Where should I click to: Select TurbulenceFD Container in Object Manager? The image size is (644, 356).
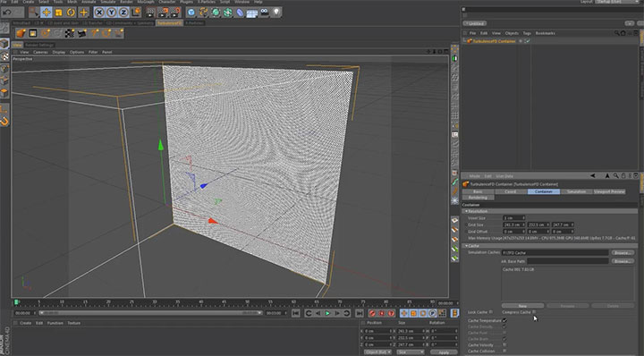click(x=494, y=41)
